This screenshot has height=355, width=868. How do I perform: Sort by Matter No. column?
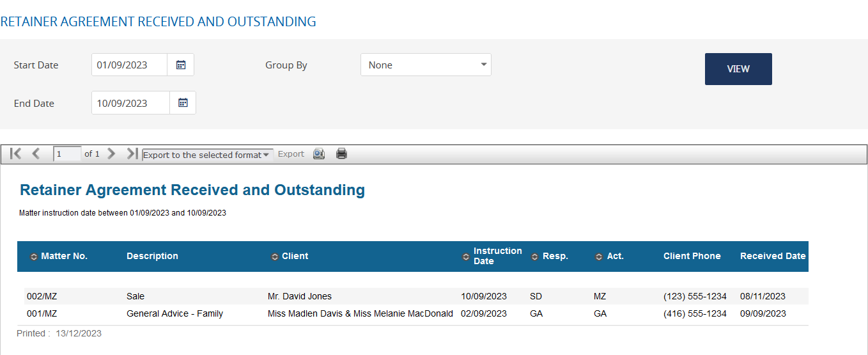click(x=34, y=256)
